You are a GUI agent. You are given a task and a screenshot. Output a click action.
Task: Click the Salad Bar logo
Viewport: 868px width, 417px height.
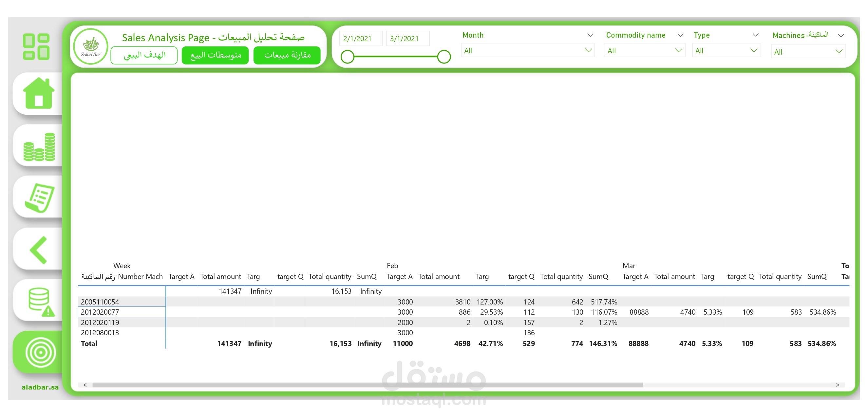pos(90,47)
